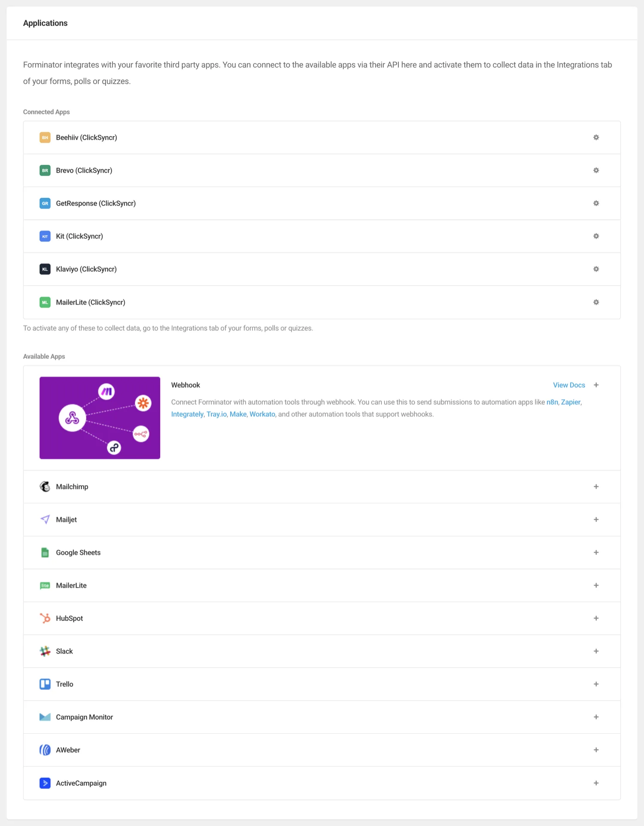This screenshot has height=826, width=644.
Task: Click the AWeber wave logo
Action: [45, 750]
